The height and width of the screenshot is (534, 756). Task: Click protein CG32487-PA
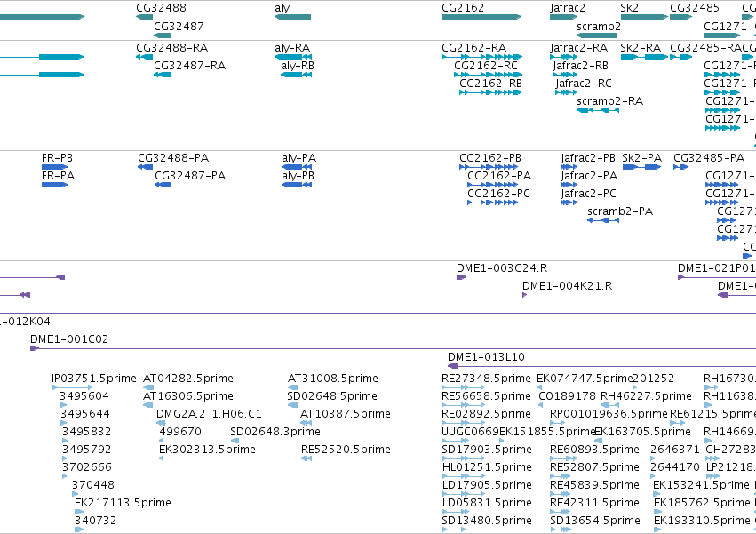(190, 176)
